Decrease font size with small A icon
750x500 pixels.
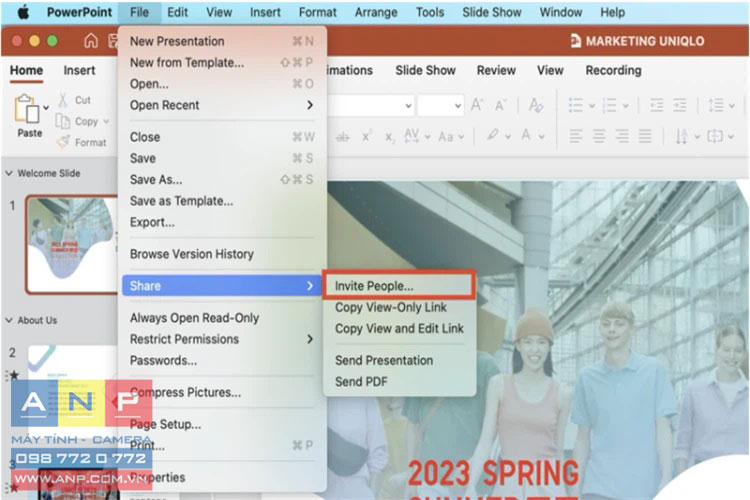[500, 105]
